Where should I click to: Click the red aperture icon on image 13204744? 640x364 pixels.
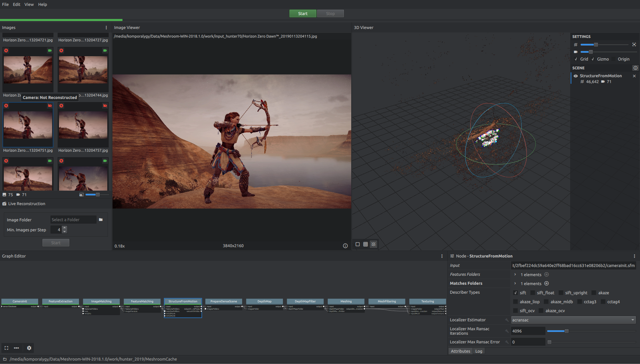click(61, 51)
